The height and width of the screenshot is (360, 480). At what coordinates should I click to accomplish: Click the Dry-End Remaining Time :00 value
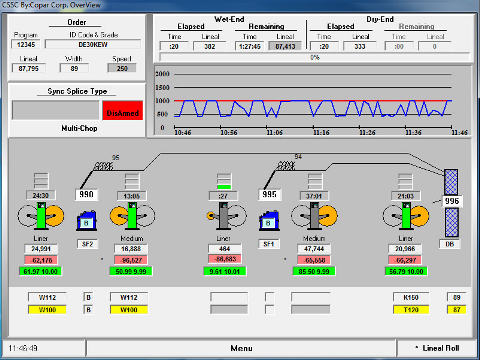click(399, 46)
